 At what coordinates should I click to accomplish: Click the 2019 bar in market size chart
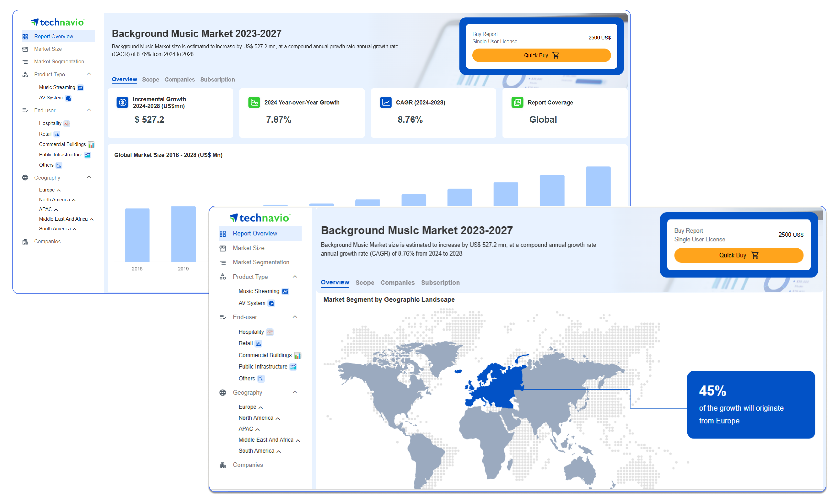tap(183, 234)
